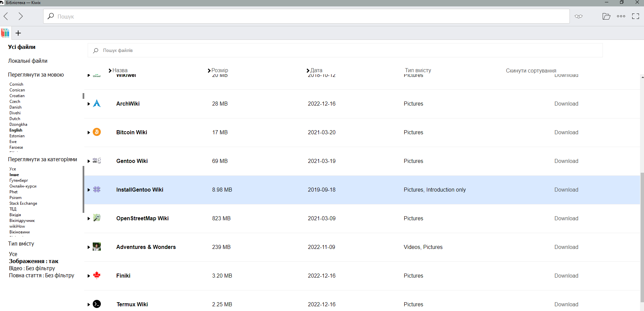Download Gentoo Wiki
644x311 pixels.
coord(566,161)
